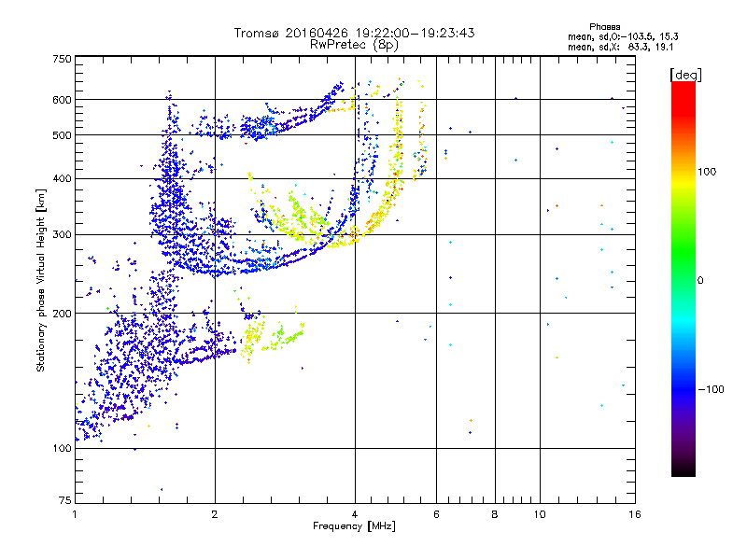Click the '600' height axis tick label
747x560 pixels.
(x=63, y=100)
